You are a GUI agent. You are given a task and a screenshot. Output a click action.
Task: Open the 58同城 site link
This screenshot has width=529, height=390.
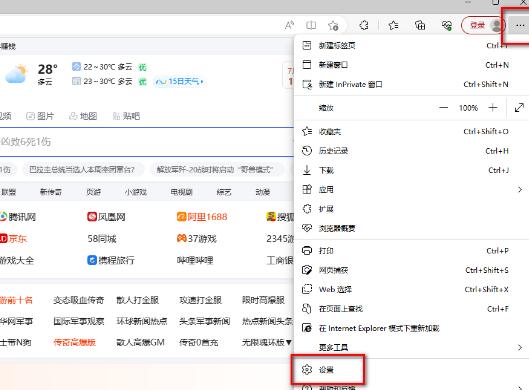click(102, 239)
